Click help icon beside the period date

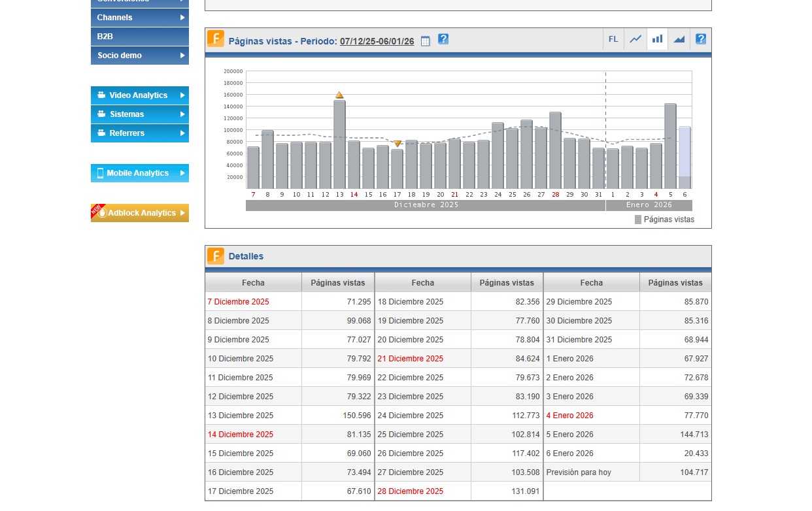(443, 39)
